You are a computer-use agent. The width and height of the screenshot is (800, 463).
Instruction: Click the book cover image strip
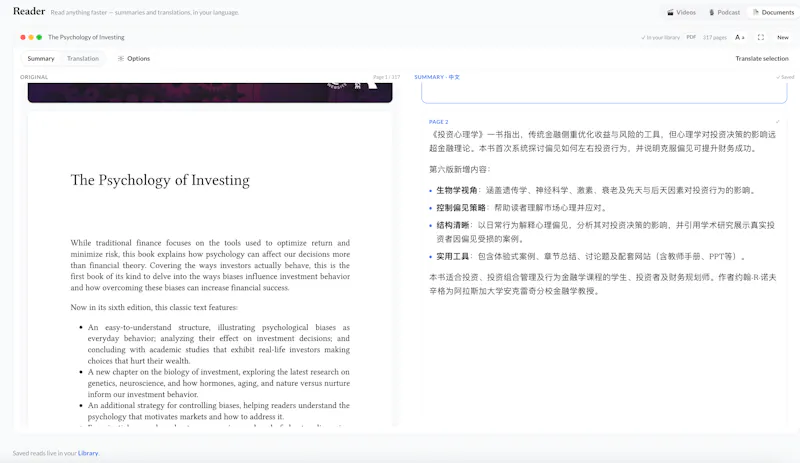pyautogui.click(x=210, y=92)
